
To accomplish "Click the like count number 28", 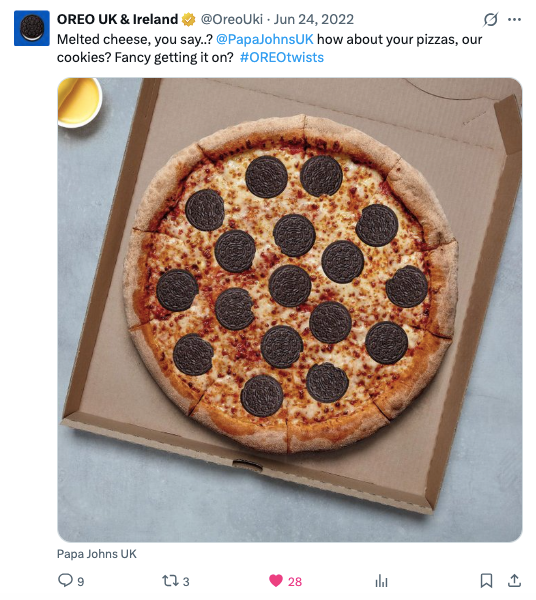I will point(295,582).
